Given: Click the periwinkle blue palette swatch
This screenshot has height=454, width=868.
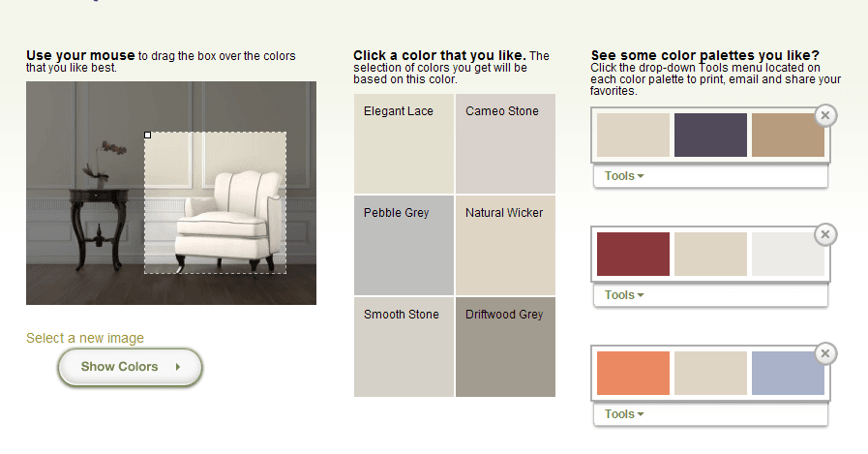Looking at the screenshot, I should pyautogui.click(x=788, y=373).
